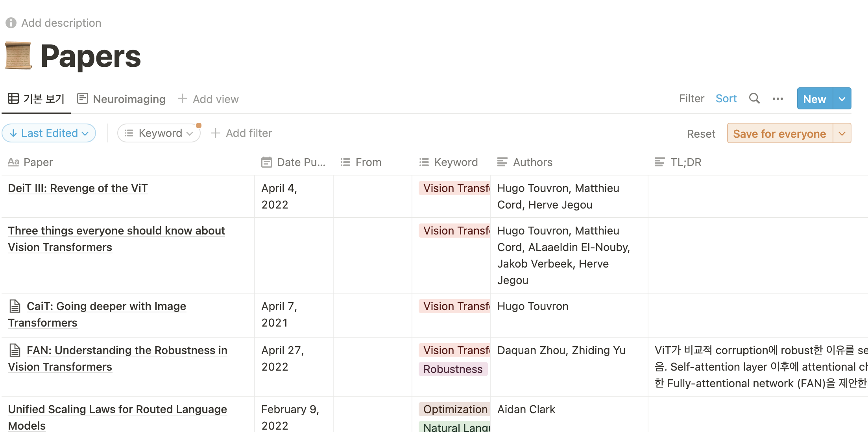The width and height of the screenshot is (868, 432).
Task: Click the plus icon for Add view
Action: [x=182, y=99]
